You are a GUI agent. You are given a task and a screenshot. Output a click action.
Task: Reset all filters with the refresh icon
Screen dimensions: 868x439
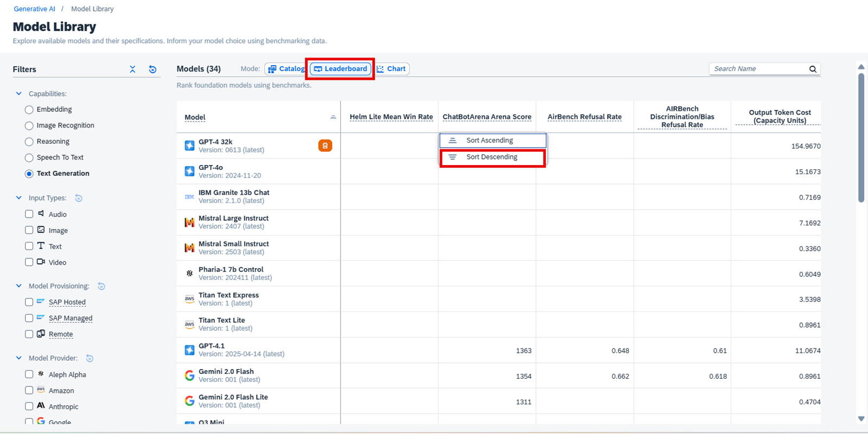point(152,69)
